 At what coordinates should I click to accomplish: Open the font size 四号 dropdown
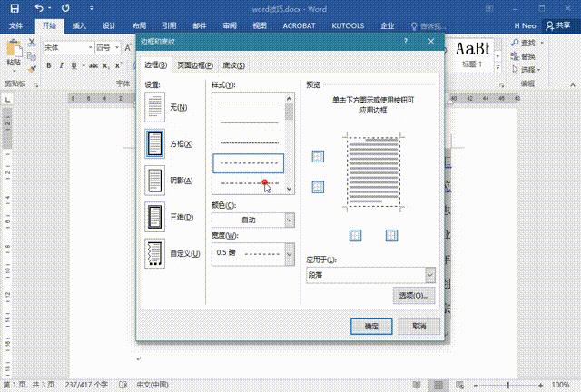(x=117, y=47)
